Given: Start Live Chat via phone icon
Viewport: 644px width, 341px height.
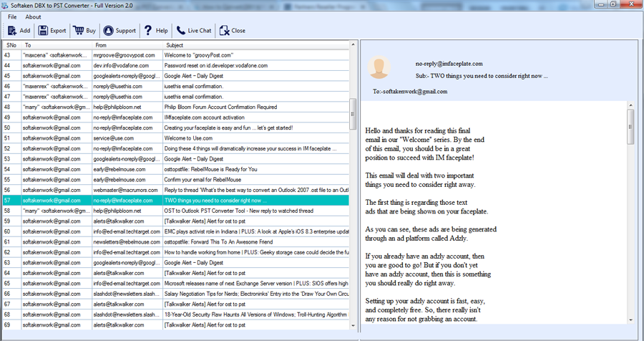Looking at the screenshot, I should click(181, 30).
